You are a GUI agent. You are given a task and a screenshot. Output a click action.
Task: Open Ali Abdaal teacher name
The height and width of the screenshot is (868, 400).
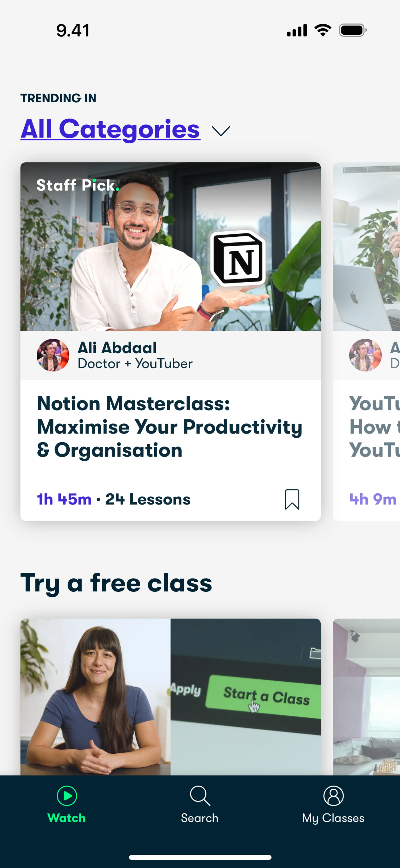(117, 348)
